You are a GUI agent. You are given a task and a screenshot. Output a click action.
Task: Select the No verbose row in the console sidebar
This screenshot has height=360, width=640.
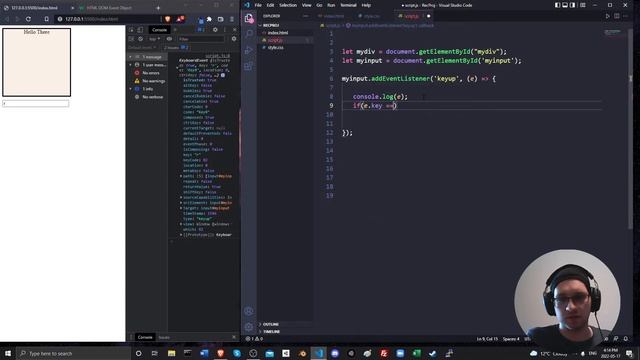[x=148, y=97]
